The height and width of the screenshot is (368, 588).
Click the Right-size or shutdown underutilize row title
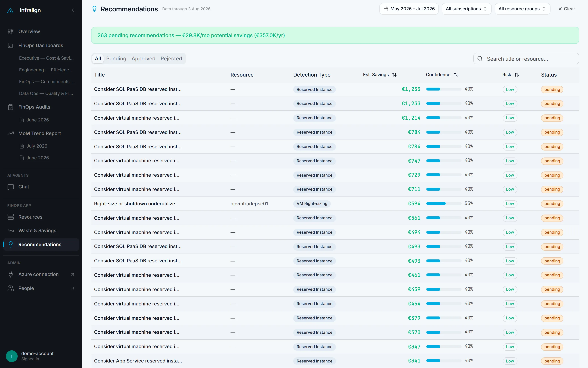coord(137,204)
